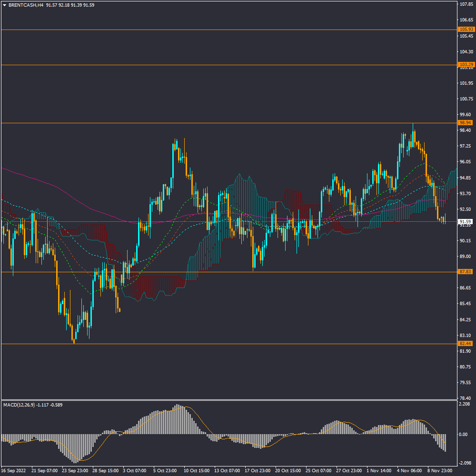The image size is (476, 476).
Task: Select the topmost orange horizontal line
Action: point(228,30)
